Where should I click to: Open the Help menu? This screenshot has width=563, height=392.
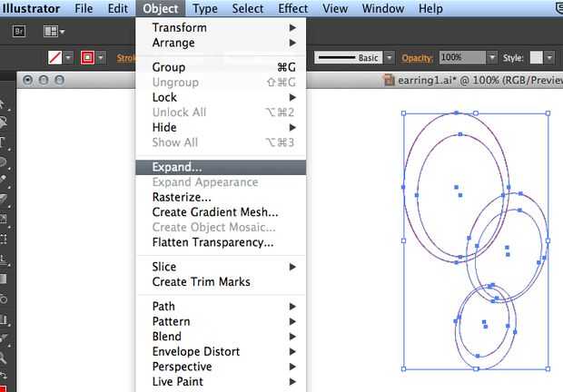[430, 8]
